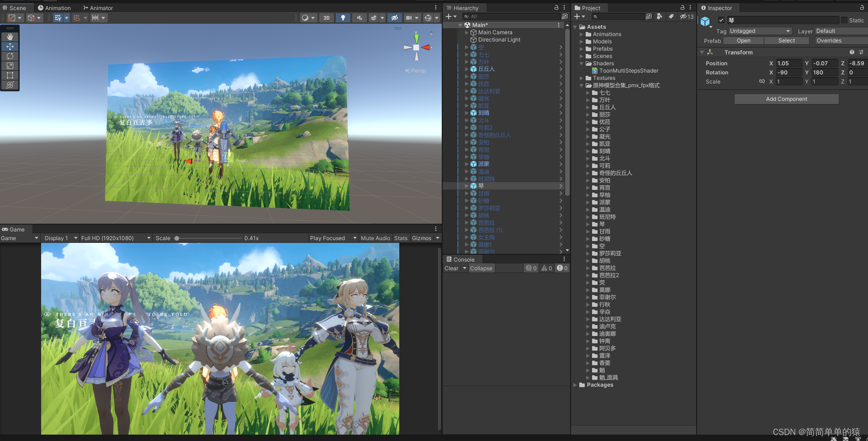Click the GameObject cube icon in Inspector
This screenshot has width=868, height=441.
coord(705,21)
